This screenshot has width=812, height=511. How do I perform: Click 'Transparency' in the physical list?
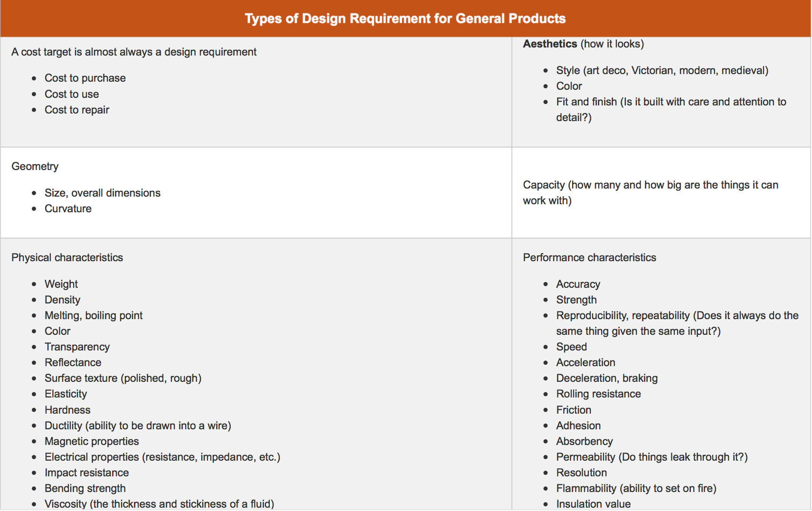click(77, 347)
